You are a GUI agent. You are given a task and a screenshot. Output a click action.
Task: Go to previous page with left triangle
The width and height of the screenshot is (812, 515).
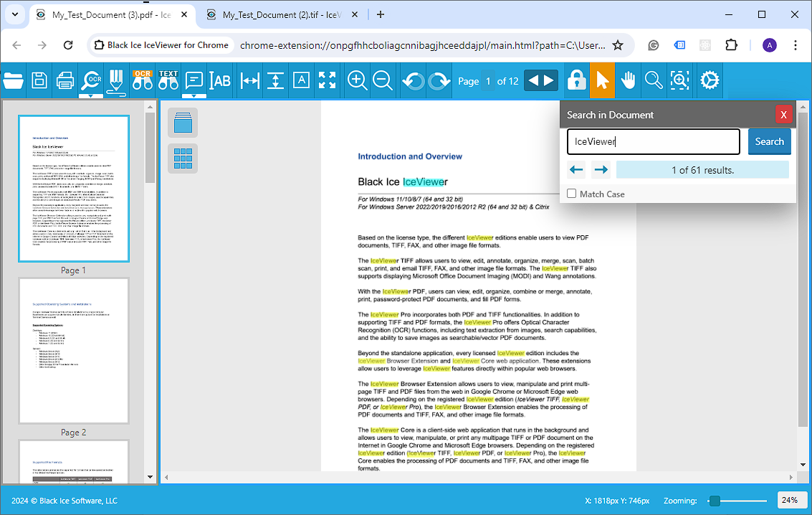pyautogui.click(x=532, y=80)
